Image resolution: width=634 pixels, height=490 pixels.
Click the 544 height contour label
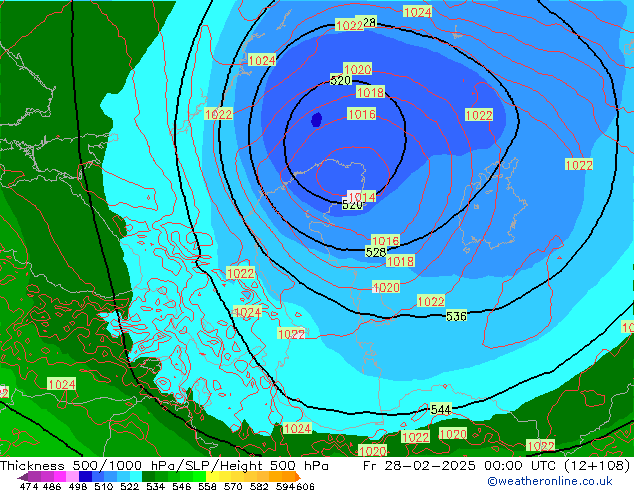click(x=441, y=410)
